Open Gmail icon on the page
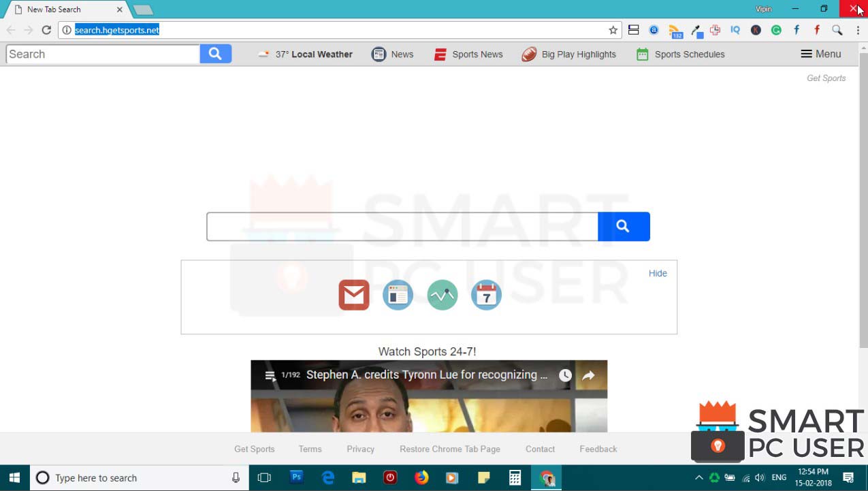 click(x=353, y=294)
